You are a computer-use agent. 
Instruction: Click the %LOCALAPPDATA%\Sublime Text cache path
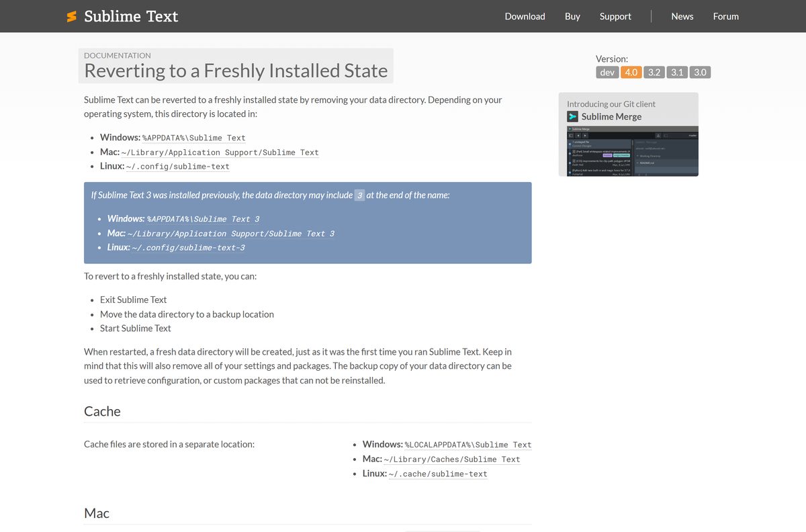[468, 445]
